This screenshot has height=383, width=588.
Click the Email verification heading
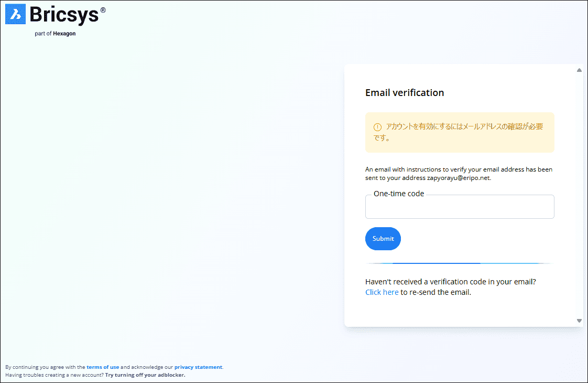coord(405,93)
